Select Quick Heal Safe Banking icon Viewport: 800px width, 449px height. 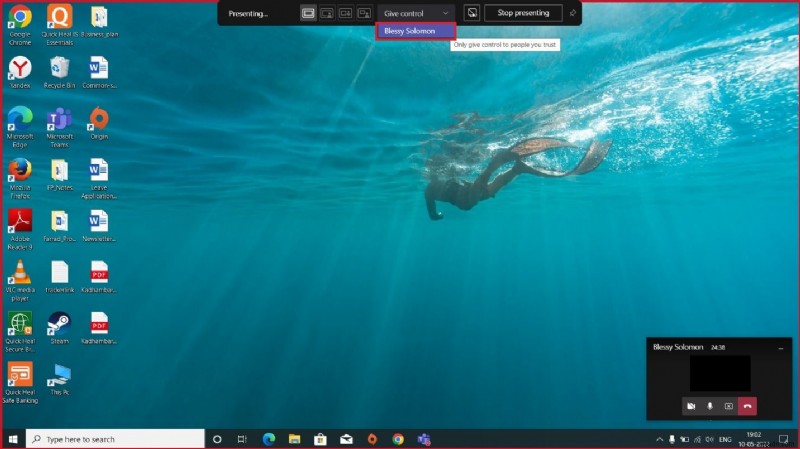[20, 383]
